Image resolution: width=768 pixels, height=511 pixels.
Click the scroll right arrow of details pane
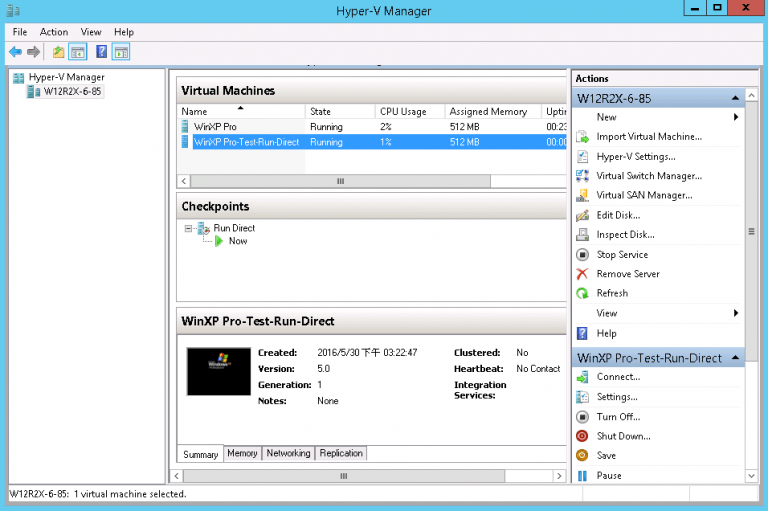559,476
